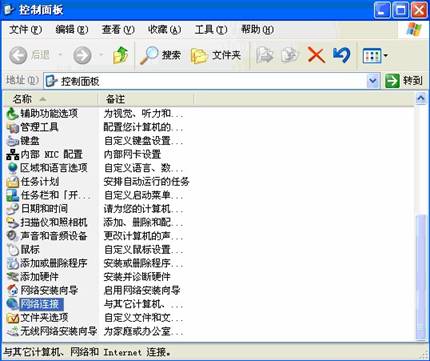
Task: Minimize the 控制面板 window
Action: [x=382, y=10]
